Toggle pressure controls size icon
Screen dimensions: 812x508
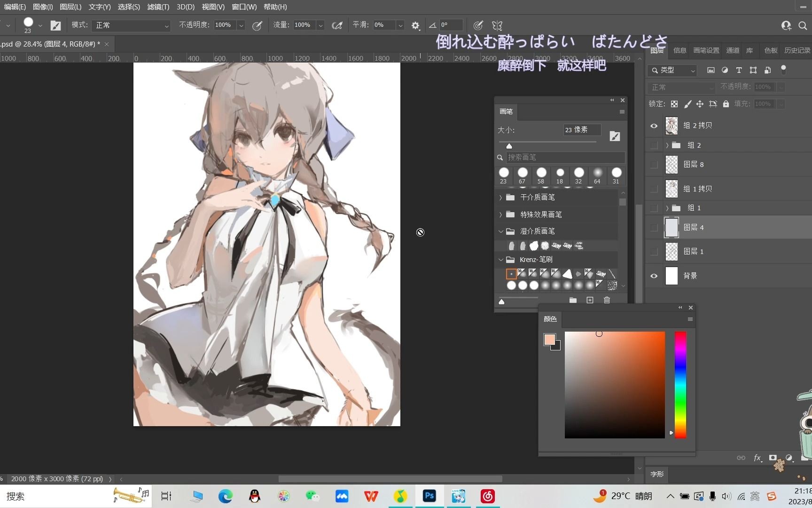[x=478, y=25]
